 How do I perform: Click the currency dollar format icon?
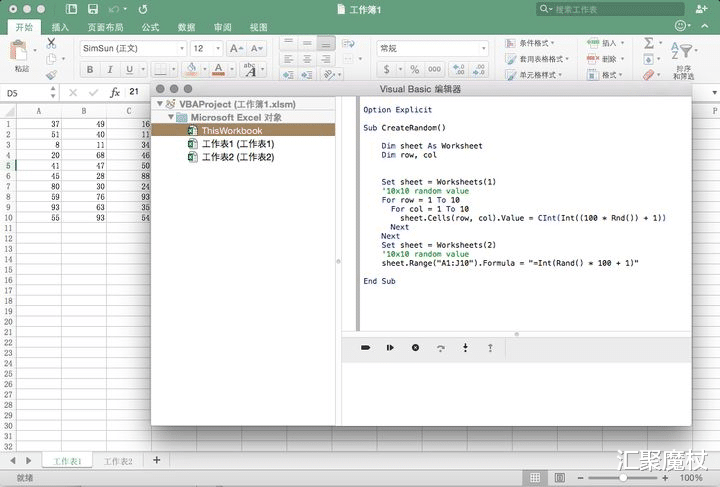click(x=386, y=69)
